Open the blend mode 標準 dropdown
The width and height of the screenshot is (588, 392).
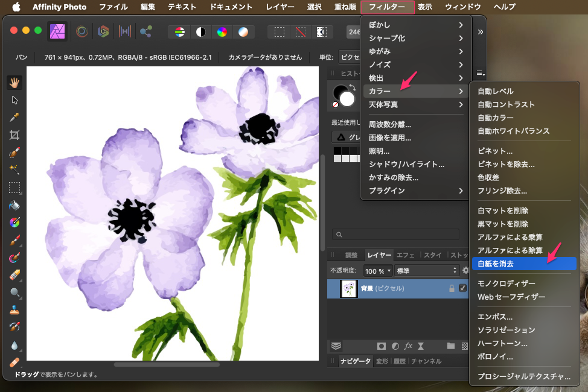(x=427, y=271)
